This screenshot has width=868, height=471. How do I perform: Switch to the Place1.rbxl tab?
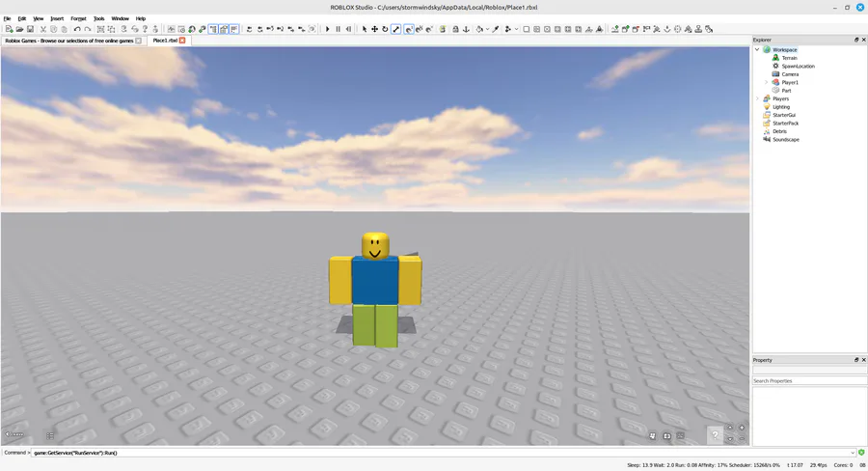click(165, 41)
